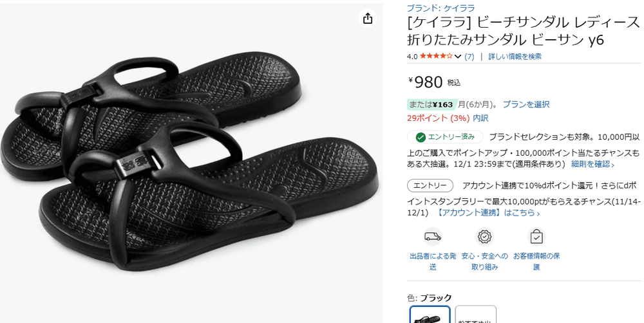This screenshot has height=323, width=644.
Task: Click the shopping bag lock icon
Action: 536,236
